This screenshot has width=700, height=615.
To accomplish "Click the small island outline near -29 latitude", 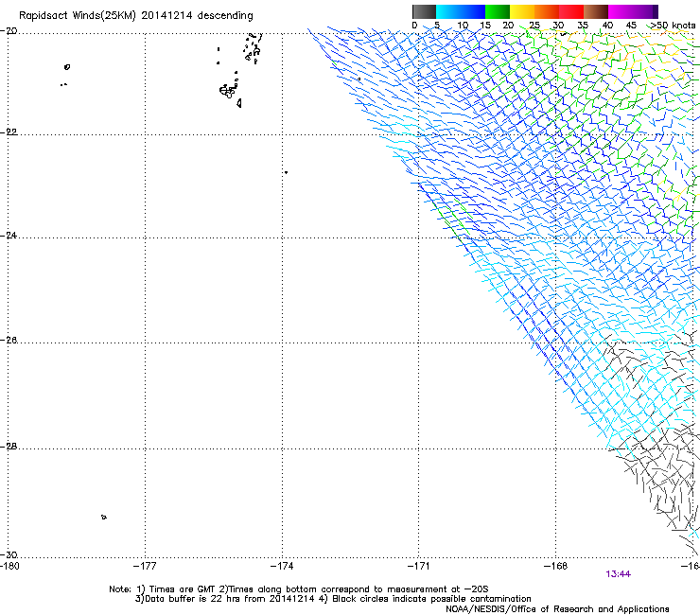I will 103,518.
